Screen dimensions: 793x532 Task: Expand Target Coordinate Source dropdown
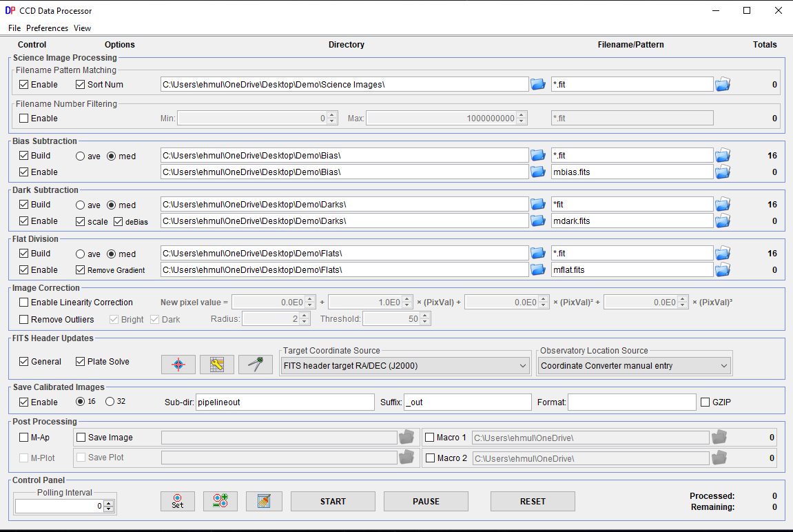405,366
